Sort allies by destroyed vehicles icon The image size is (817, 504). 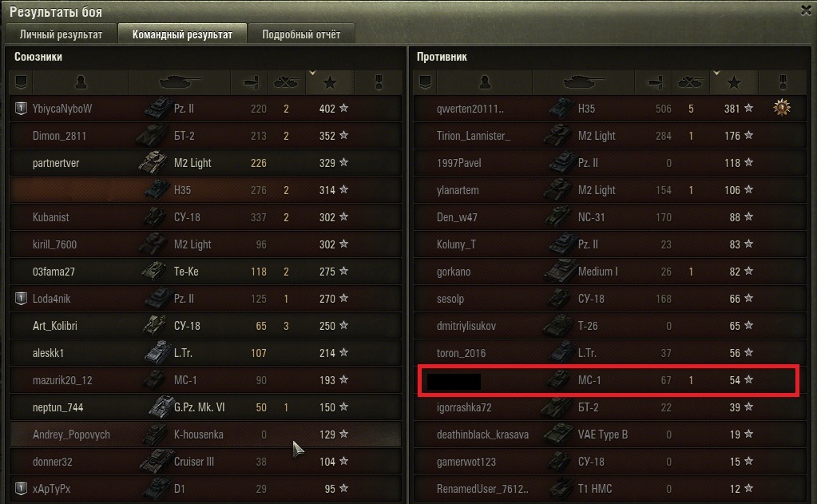coord(287,82)
